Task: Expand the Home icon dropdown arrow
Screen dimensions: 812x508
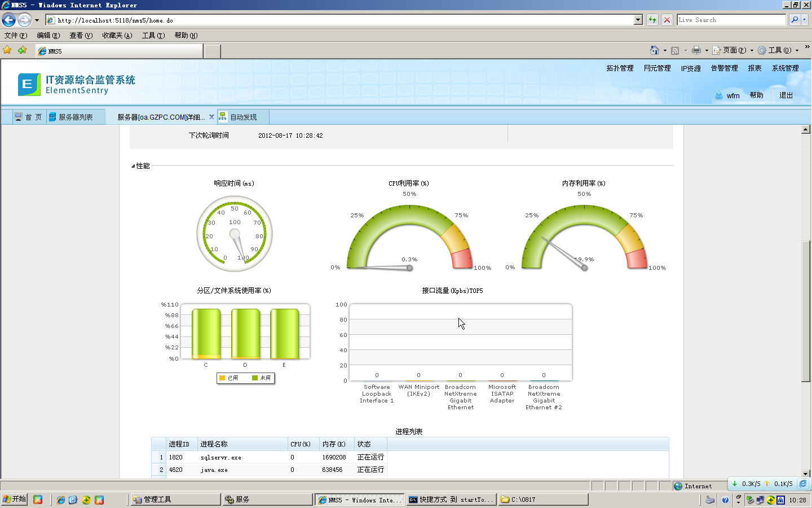Action: [665, 50]
